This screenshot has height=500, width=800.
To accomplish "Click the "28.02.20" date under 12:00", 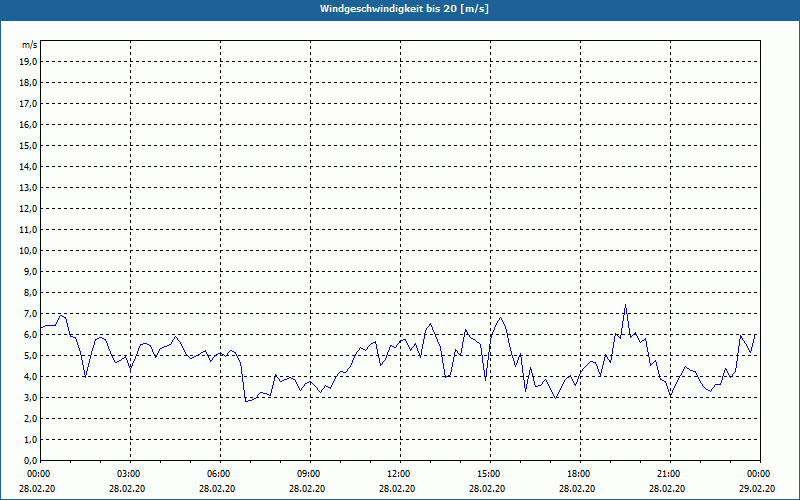I will pos(397,488).
